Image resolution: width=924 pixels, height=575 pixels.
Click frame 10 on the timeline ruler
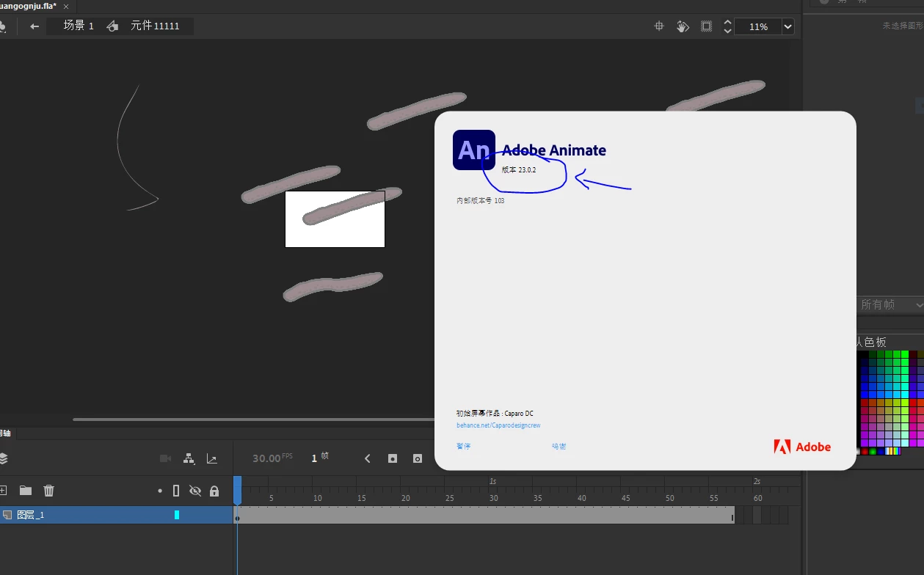(x=318, y=498)
